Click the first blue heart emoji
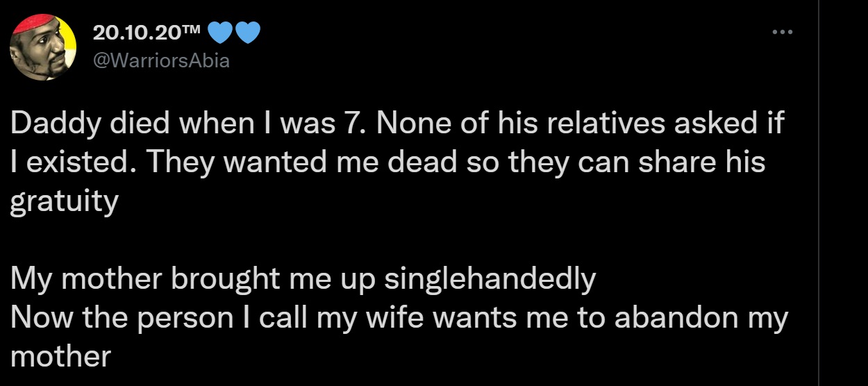Viewport: 868px width, 386px height. tap(222, 34)
